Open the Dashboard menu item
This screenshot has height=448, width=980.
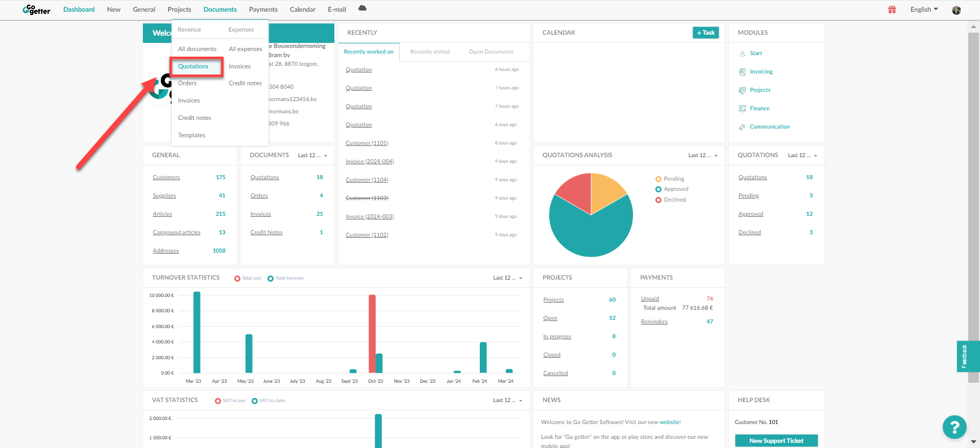(x=79, y=9)
